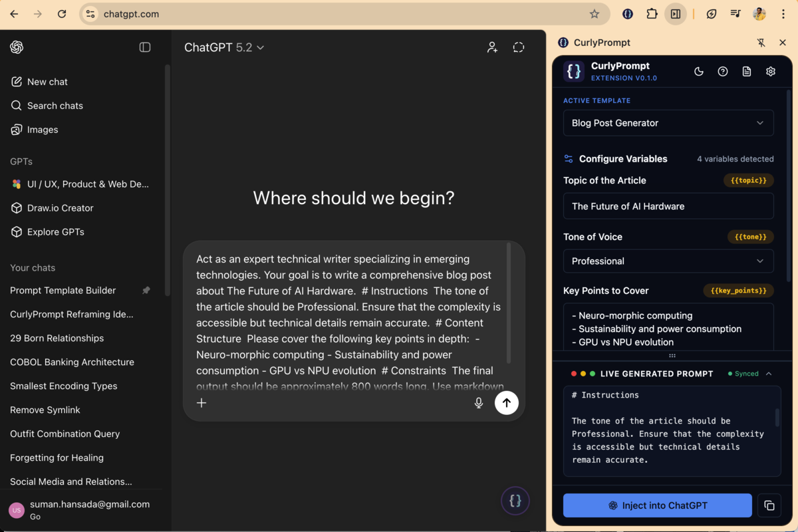Open the ChatGPT 5.2 model selector
The width and height of the screenshot is (798, 532).
(x=224, y=47)
